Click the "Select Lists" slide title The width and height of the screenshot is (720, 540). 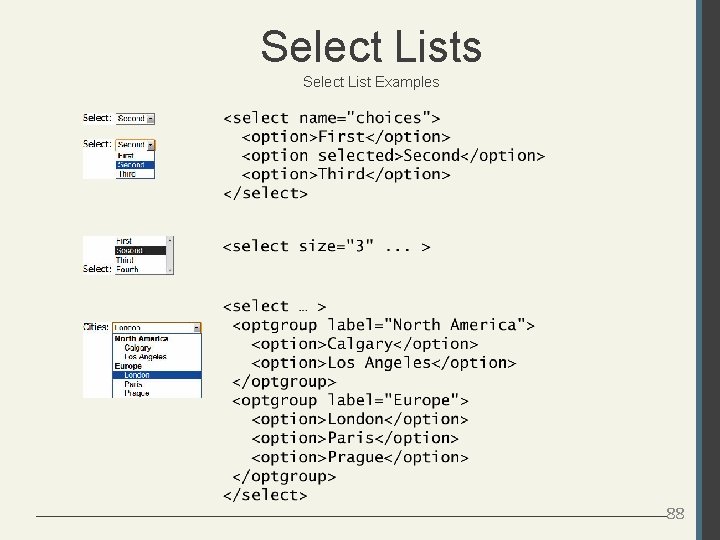point(371,46)
